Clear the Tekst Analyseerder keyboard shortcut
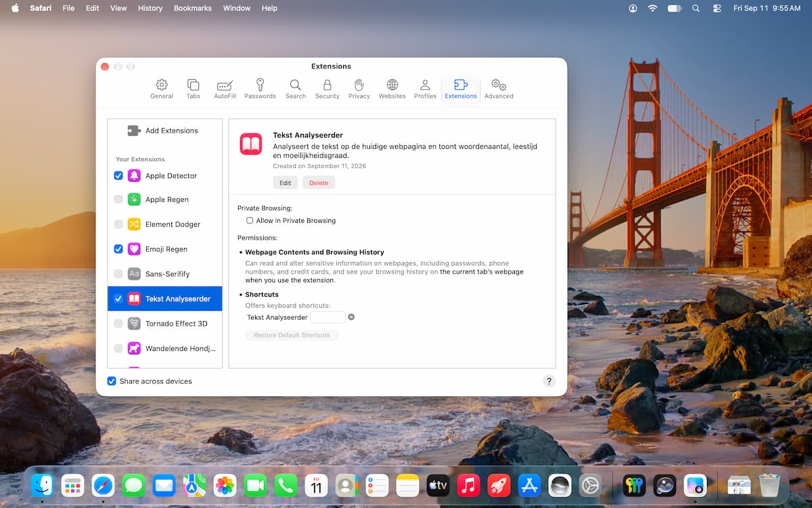This screenshot has width=812, height=508. [x=351, y=317]
